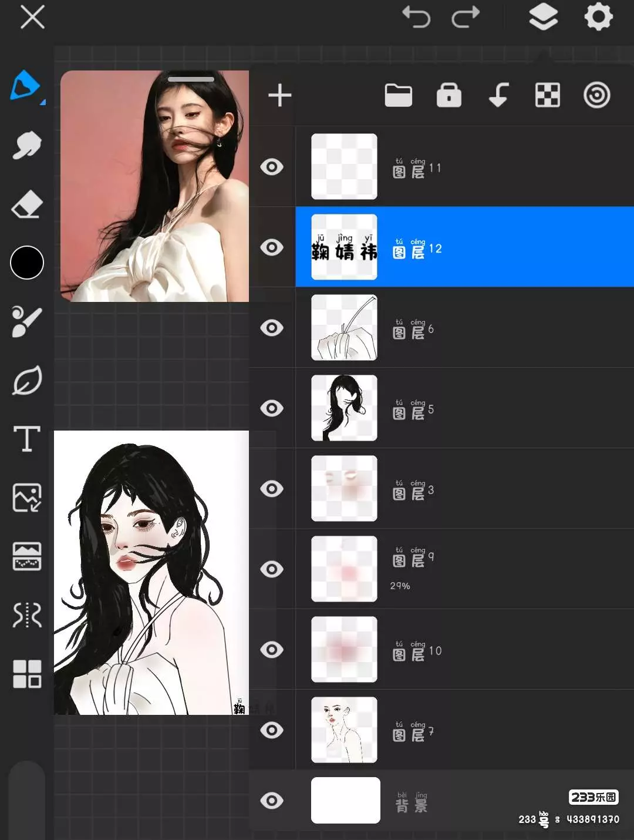Hide the background layer

point(272,801)
